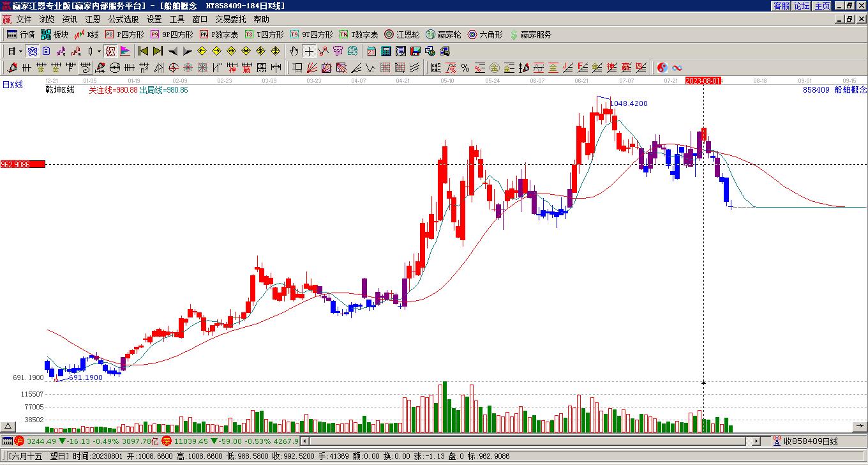868x465 pixels.
Task: Select the red pencil drawing tool
Action: coord(12,68)
